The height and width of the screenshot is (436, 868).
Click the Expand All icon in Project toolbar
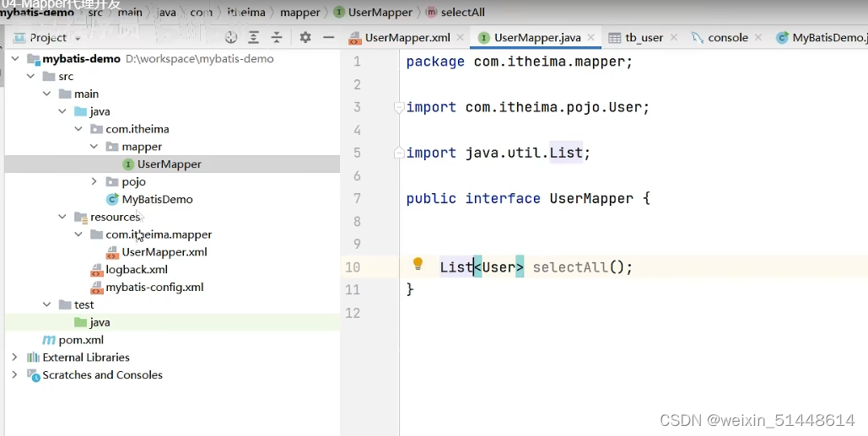pos(254,38)
